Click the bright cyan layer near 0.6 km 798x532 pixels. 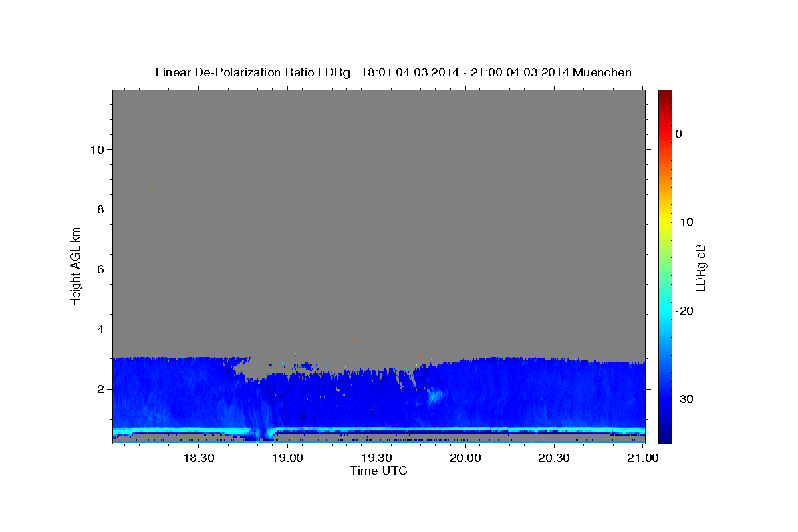pyautogui.click(x=379, y=430)
